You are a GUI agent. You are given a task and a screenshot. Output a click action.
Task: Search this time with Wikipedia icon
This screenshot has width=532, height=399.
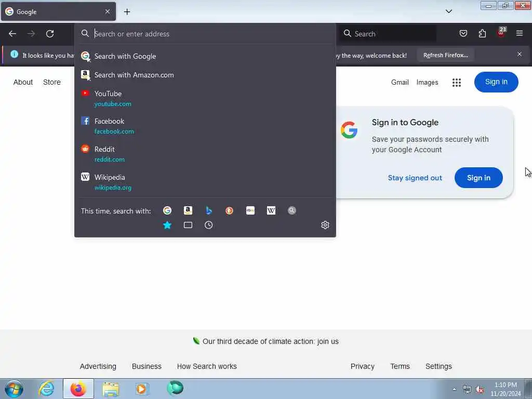tap(271, 211)
